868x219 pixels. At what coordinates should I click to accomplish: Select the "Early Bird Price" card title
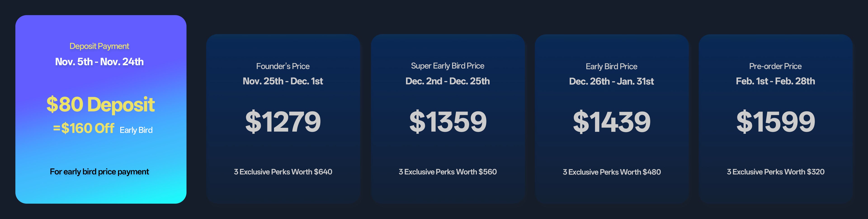coord(611,67)
